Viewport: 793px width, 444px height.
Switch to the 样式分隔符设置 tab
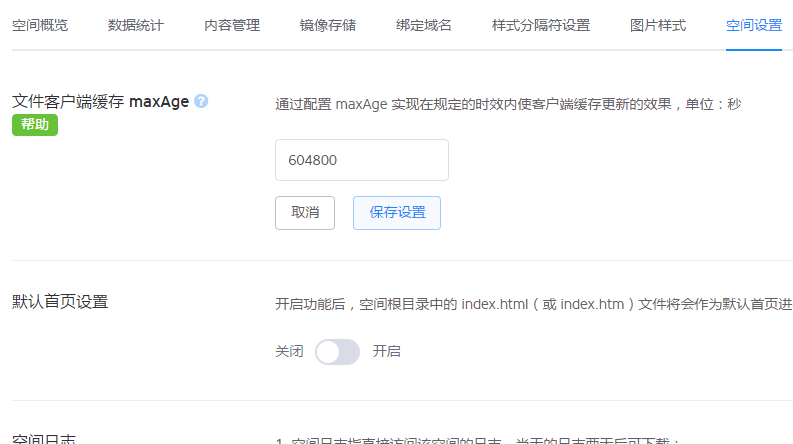[541, 25]
